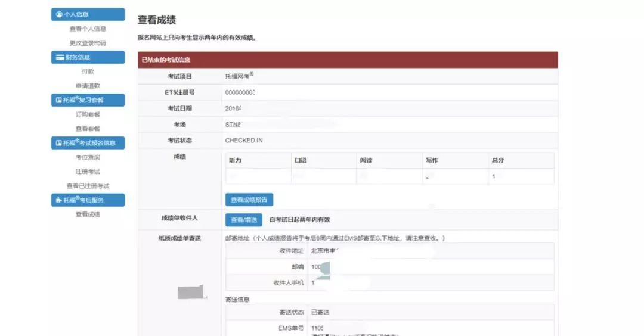
Task: Click the 寄送信息 label
Action: click(237, 300)
